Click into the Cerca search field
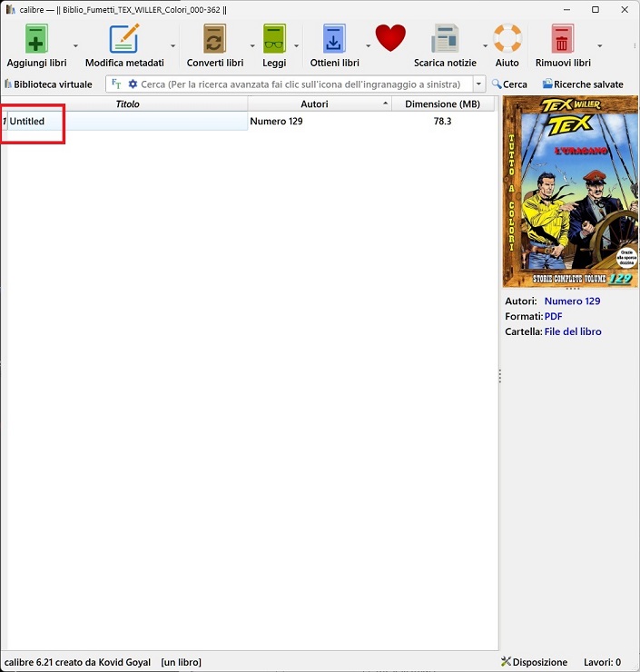Viewport: 640px width, 672px height. pos(300,84)
